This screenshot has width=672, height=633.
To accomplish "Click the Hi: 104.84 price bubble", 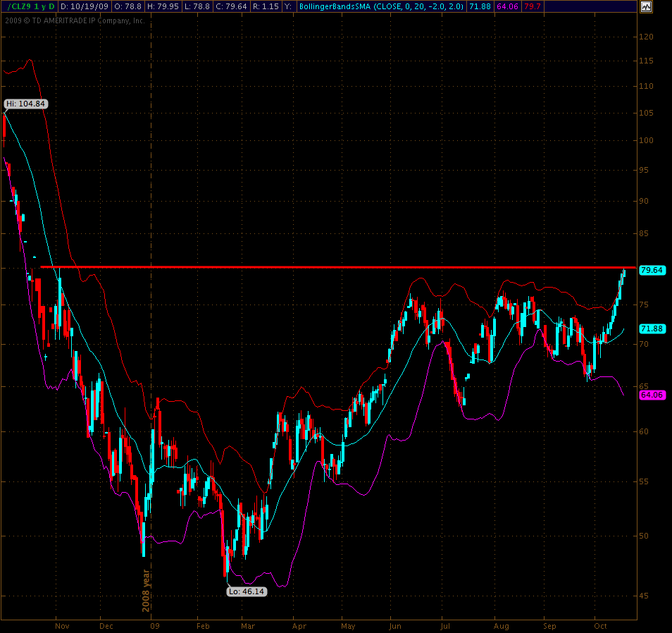I will click(25, 104).
